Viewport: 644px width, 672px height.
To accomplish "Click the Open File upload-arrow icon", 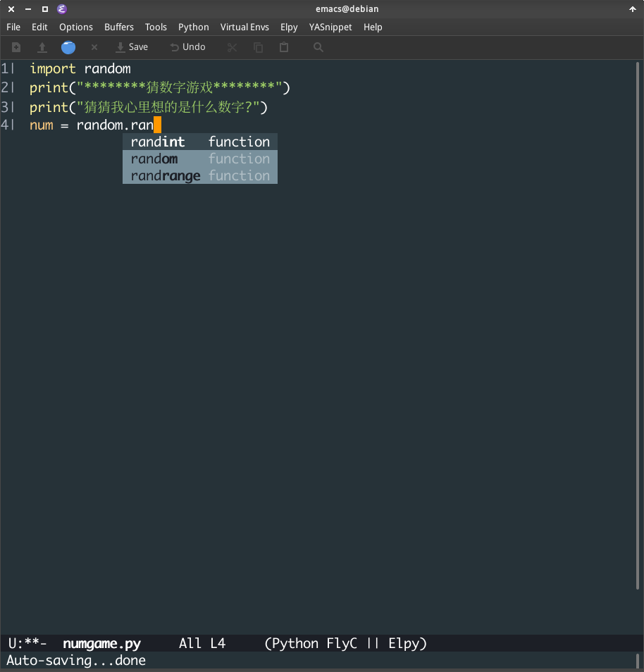I will click(42, 47).
